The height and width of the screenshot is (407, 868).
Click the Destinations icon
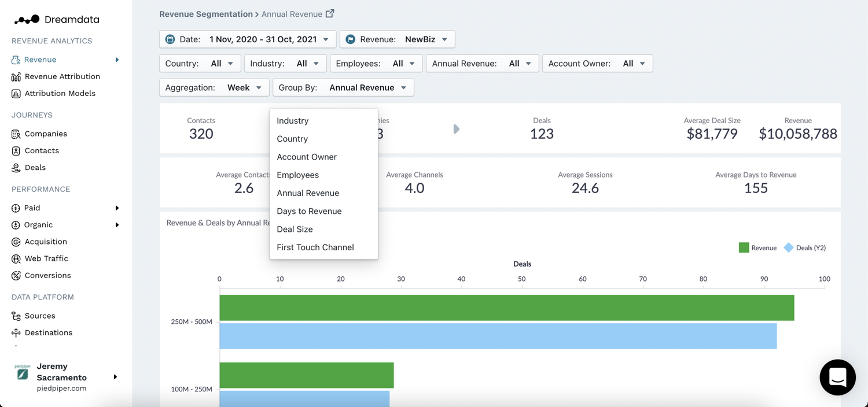pyautogui.click(x=16, y=332)
